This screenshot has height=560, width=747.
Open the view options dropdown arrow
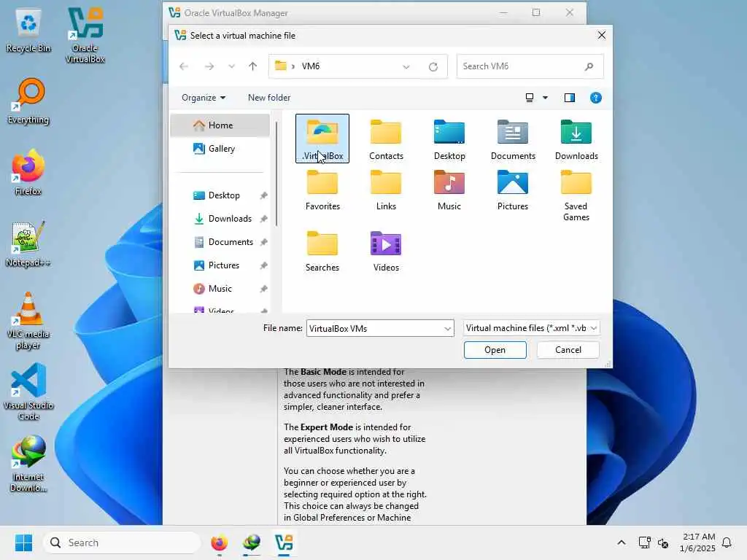[545, 98]
